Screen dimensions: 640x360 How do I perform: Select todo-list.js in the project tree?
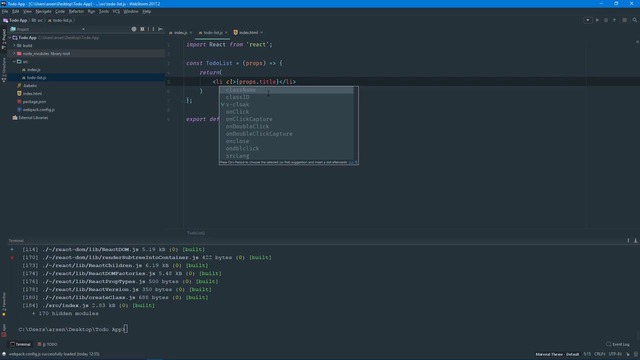(36, 78)
